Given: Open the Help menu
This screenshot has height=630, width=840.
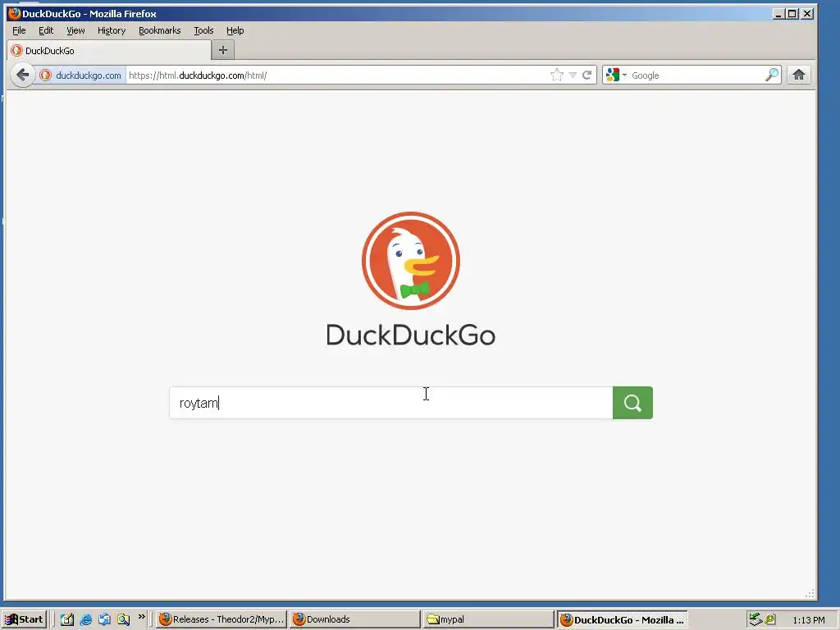Looking at the screenshot, I should click(235, 30).
